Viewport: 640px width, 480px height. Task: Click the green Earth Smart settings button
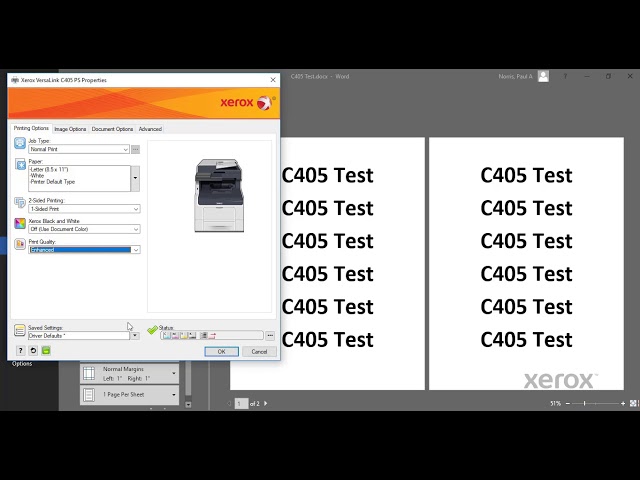coord(46,351)
